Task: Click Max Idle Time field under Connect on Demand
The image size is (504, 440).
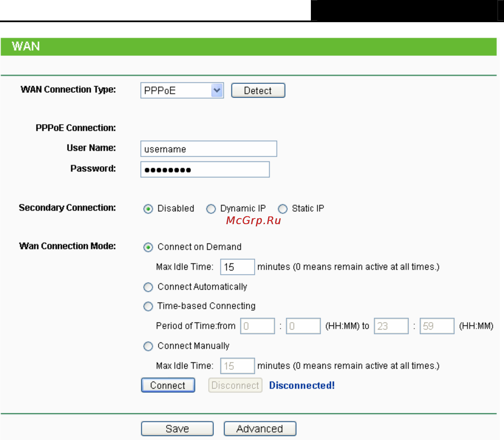Action: [x=237, y=267]
